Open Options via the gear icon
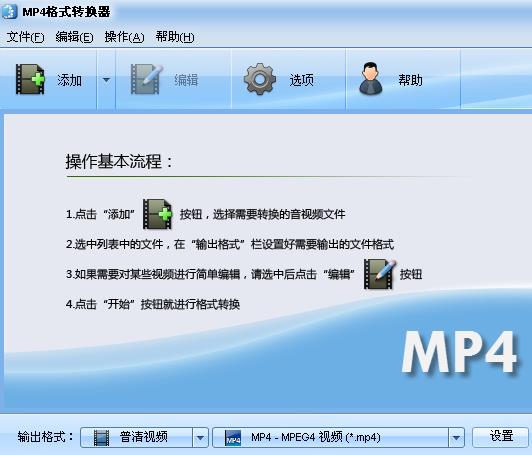 point(260,79)
